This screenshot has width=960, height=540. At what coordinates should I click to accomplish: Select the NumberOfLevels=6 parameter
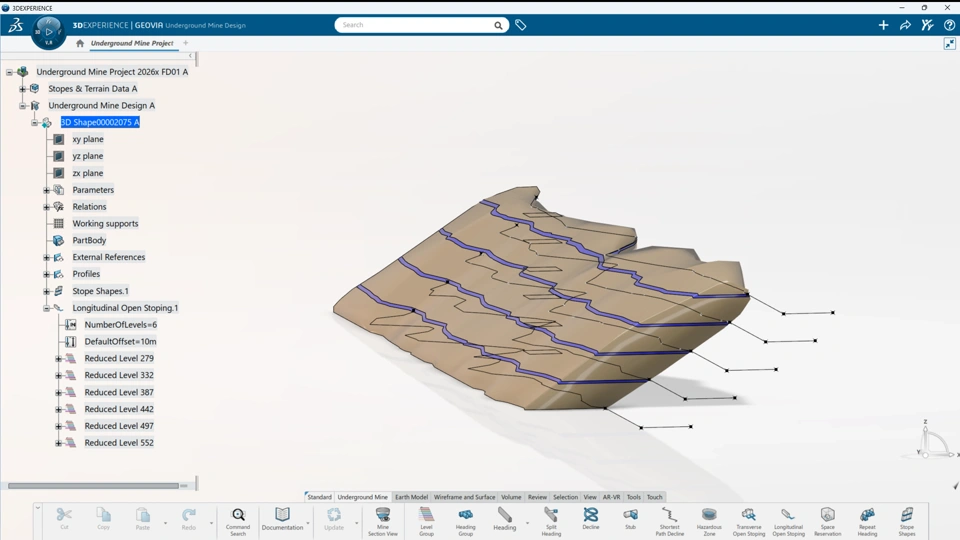(x=121, y=325)
